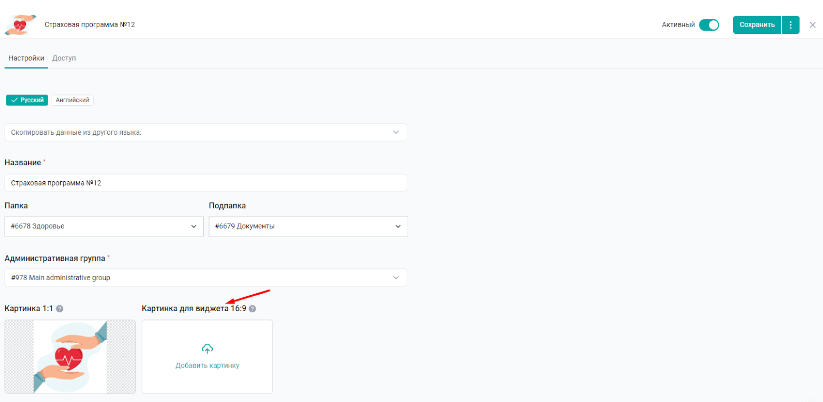Switch to the Настройки tab
The image size is (823, 402).
26,58
